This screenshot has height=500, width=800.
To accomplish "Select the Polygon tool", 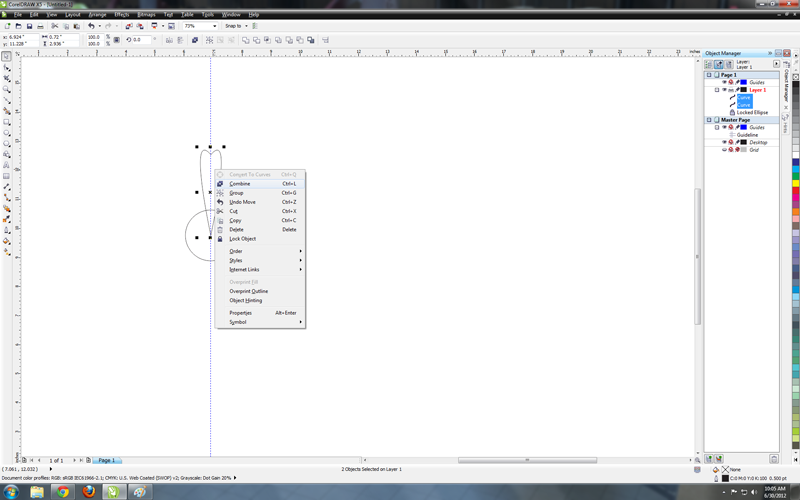I will pyautogui.click(x=7, y=144).
